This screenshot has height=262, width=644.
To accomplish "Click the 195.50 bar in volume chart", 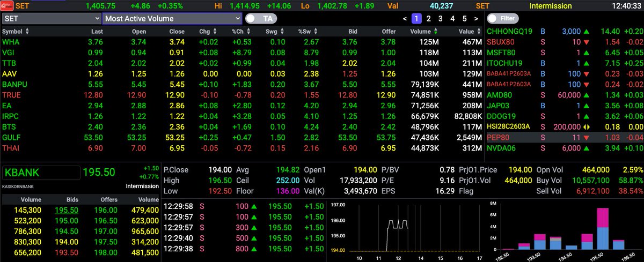I will (x=603, y=228).
